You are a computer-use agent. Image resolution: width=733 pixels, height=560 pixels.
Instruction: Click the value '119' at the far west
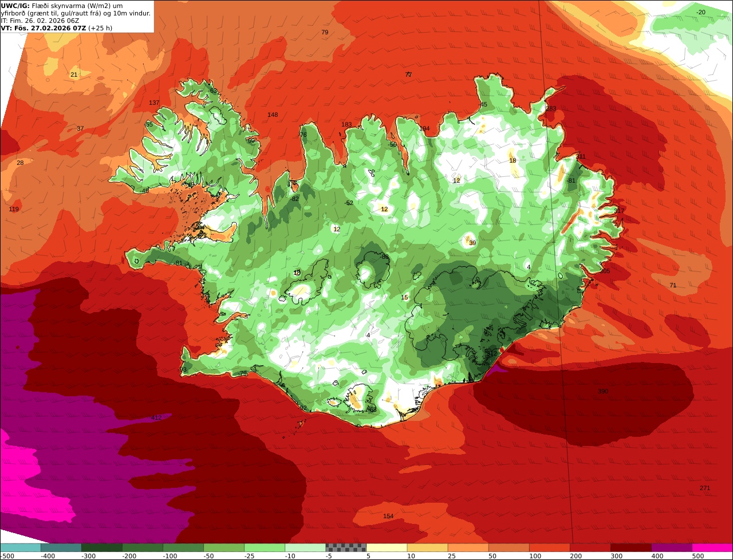(14, 210)
